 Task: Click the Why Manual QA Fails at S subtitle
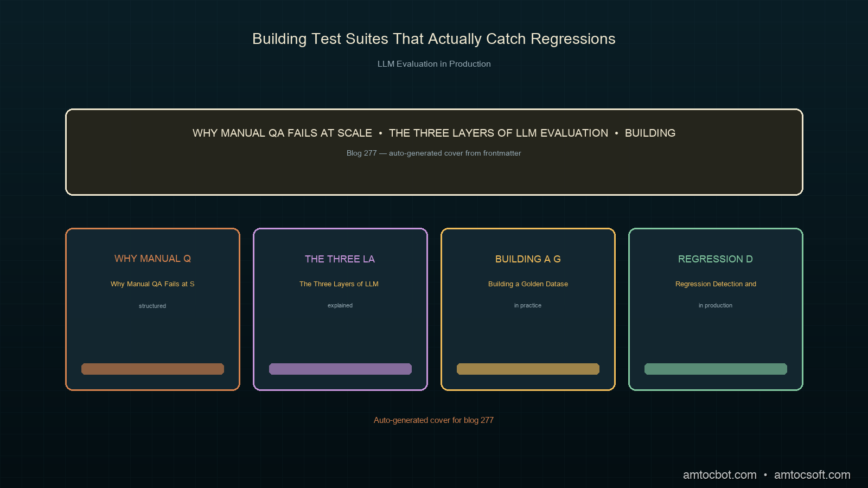click(x=152, y=284)
